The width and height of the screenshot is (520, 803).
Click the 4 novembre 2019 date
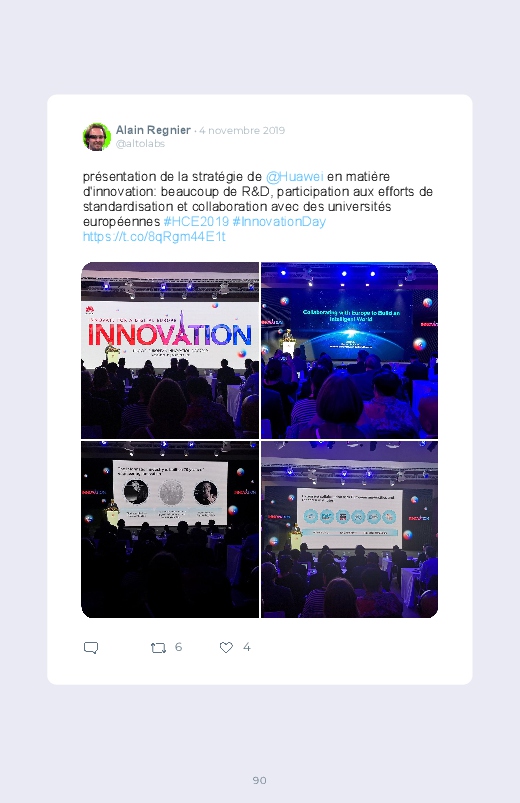(242, 131)
